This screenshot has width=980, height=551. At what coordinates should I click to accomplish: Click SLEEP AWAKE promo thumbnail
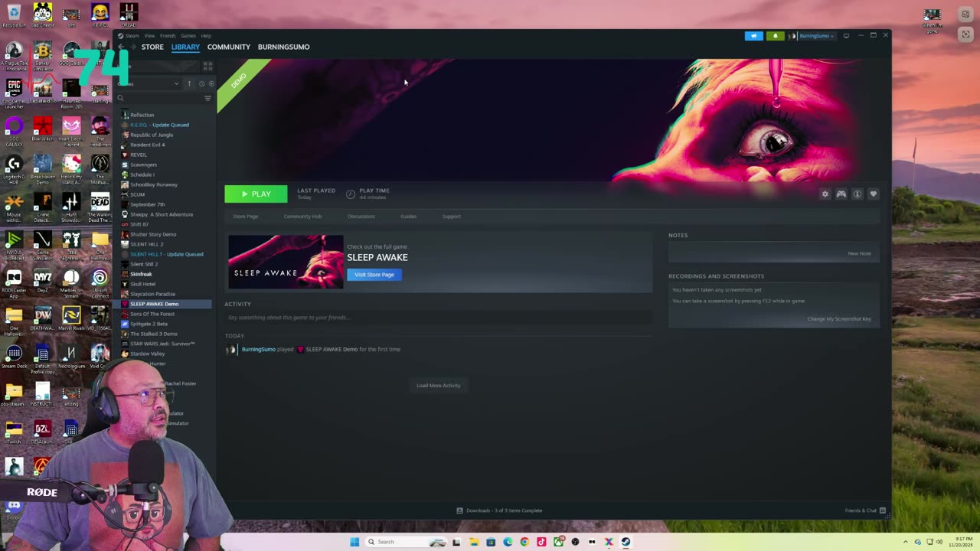click(x=286, y=262)
